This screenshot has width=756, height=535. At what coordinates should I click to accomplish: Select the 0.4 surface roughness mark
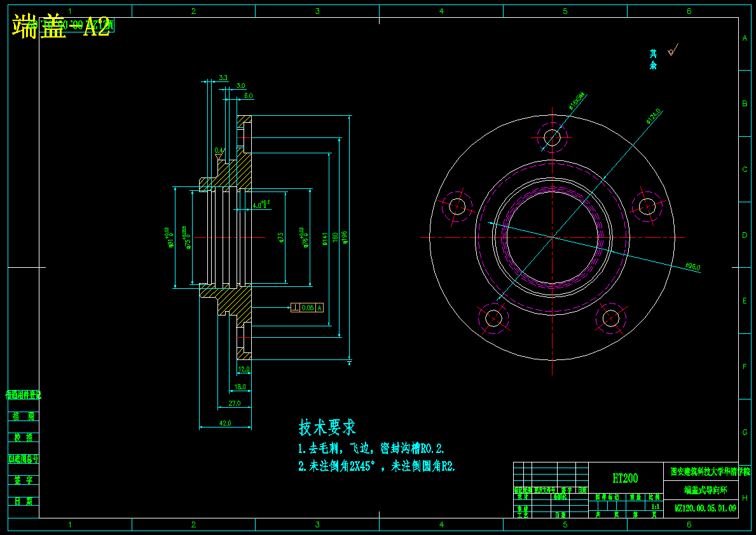(219, 154)
